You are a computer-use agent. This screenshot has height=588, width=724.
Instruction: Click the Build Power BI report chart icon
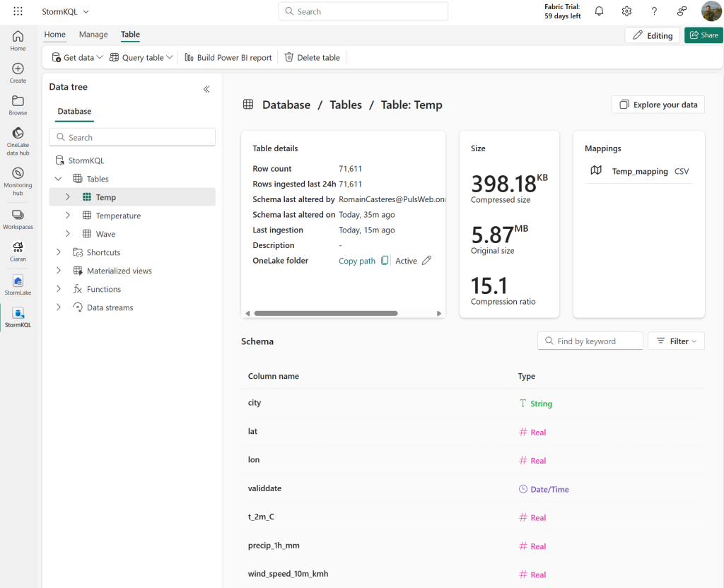(189, 57)
